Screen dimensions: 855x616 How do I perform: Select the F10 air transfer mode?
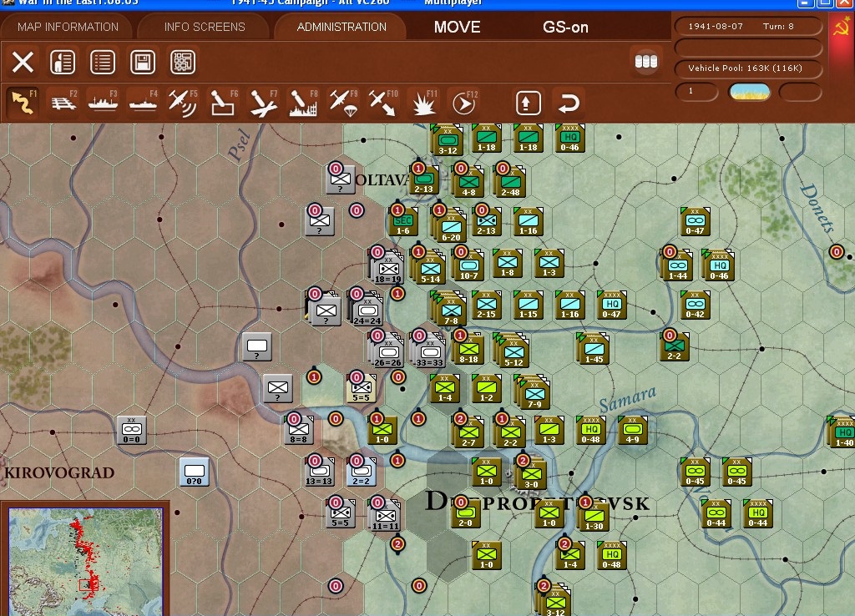pyautogui.click(x=382, y=103)
